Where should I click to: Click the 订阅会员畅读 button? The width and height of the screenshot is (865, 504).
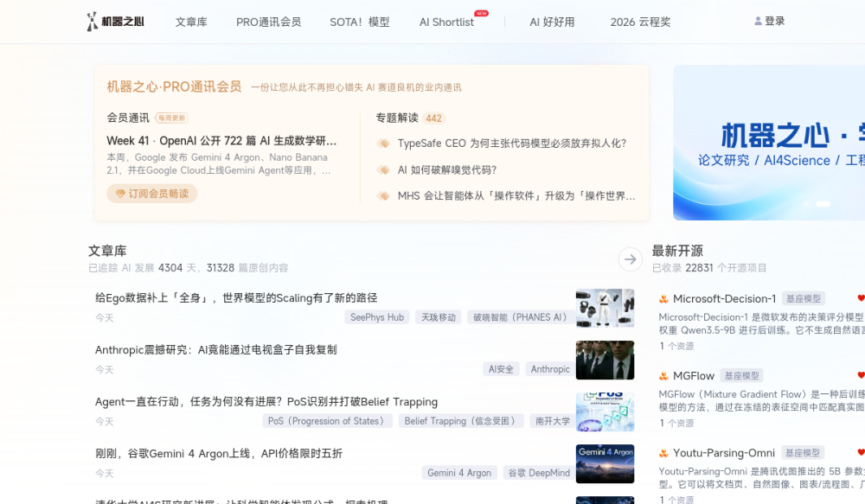[x=152, y=194]
